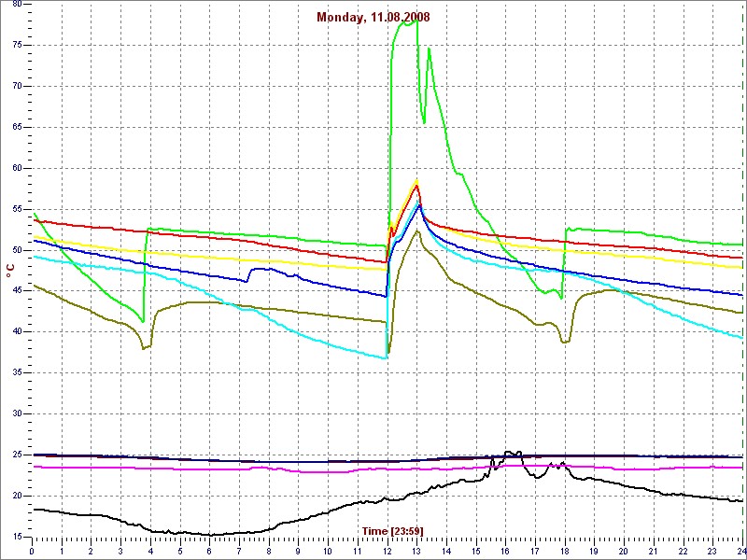
Task: Click hour 1 on the time axis
Action: pyautogui.click(x=62, y=552)
